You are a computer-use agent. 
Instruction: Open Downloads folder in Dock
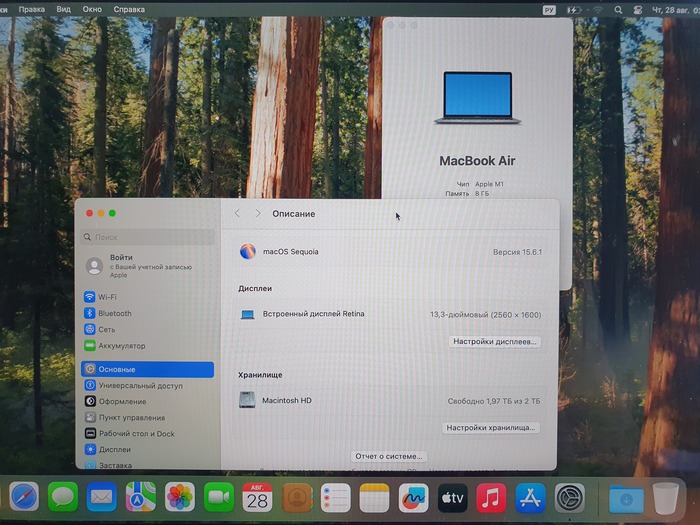(x=626, y=498)
